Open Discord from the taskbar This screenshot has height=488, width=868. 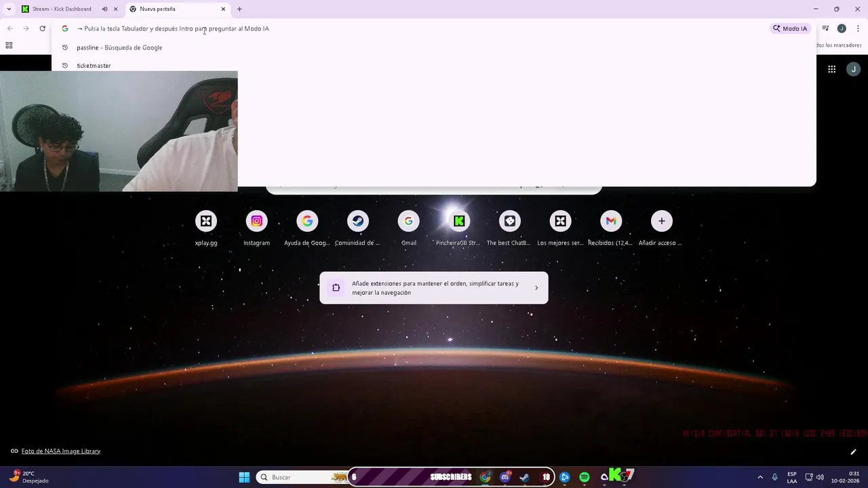point(505,477)
